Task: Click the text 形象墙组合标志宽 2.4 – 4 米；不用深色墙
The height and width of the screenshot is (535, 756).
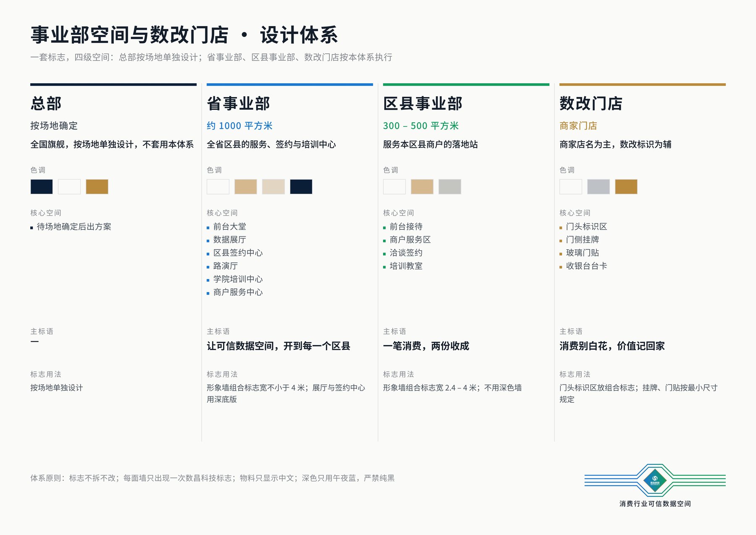Action: click(452, 387)
